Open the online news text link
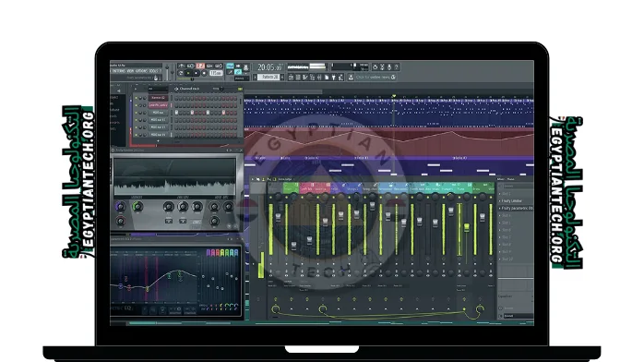 pyautogui.click(x=374, y=77)
